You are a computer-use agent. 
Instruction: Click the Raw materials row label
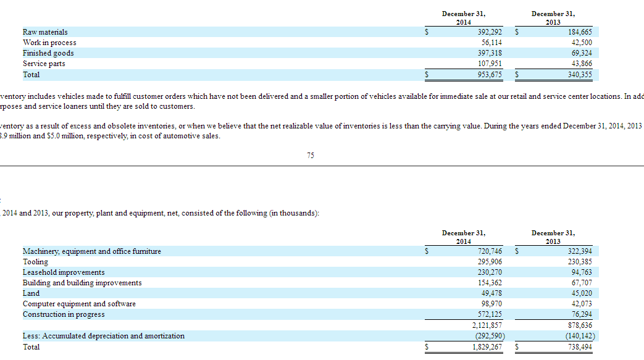coord(45,32)
